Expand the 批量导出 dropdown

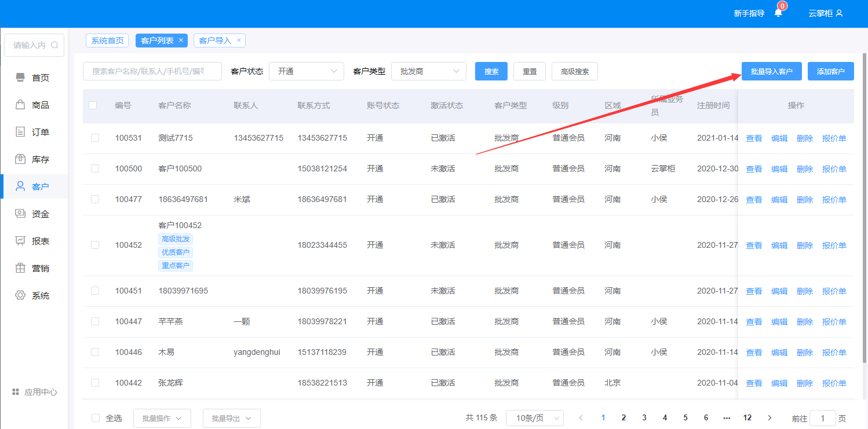point(232,418)
